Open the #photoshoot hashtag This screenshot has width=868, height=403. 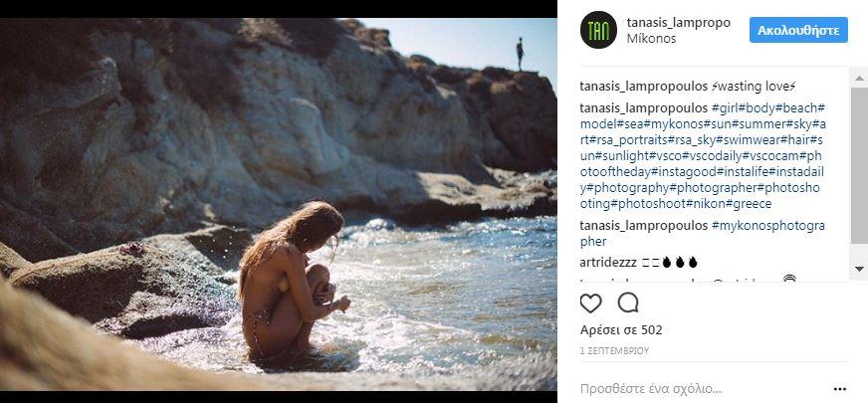647,204
